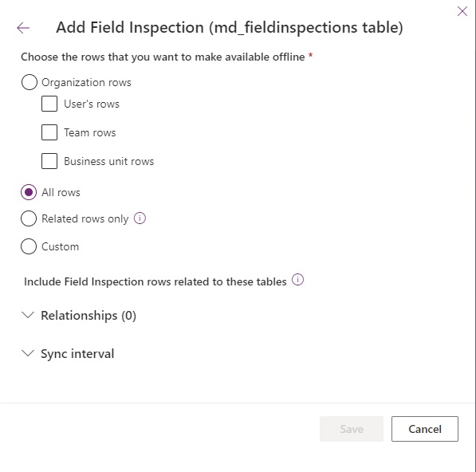Check the User's rows checkbox
This screenshot has width=476, height=472.
[x=49, y=104]
